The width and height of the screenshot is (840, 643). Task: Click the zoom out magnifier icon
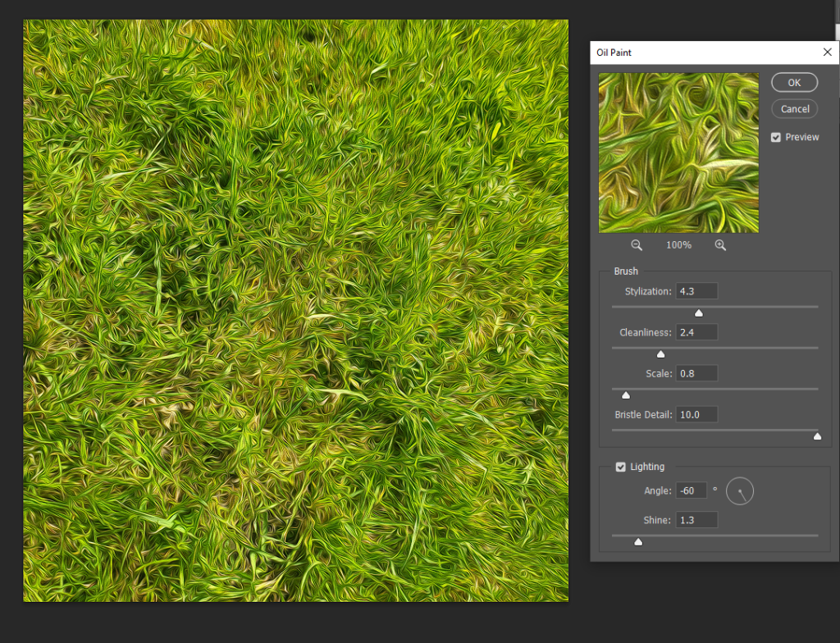(x=637, y=245)
